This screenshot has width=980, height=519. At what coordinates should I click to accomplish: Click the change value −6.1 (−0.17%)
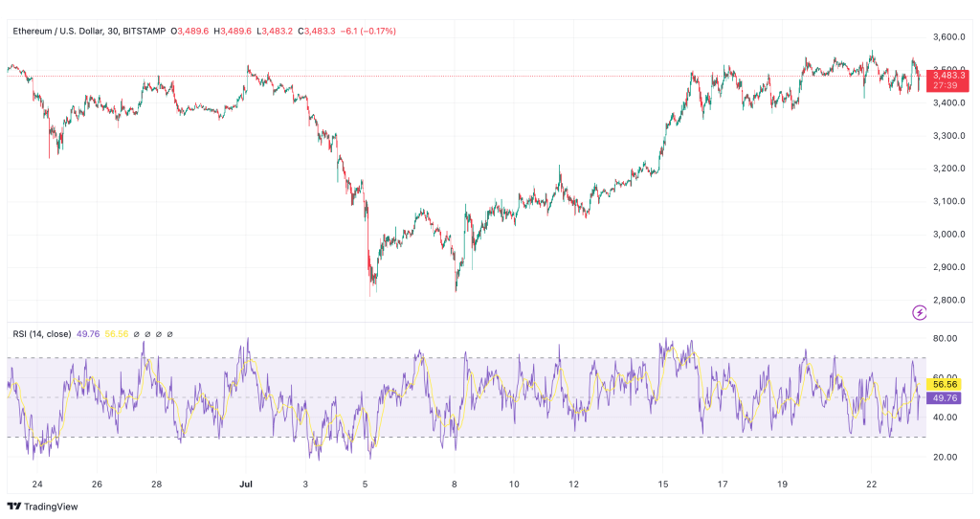pos(368,31)
